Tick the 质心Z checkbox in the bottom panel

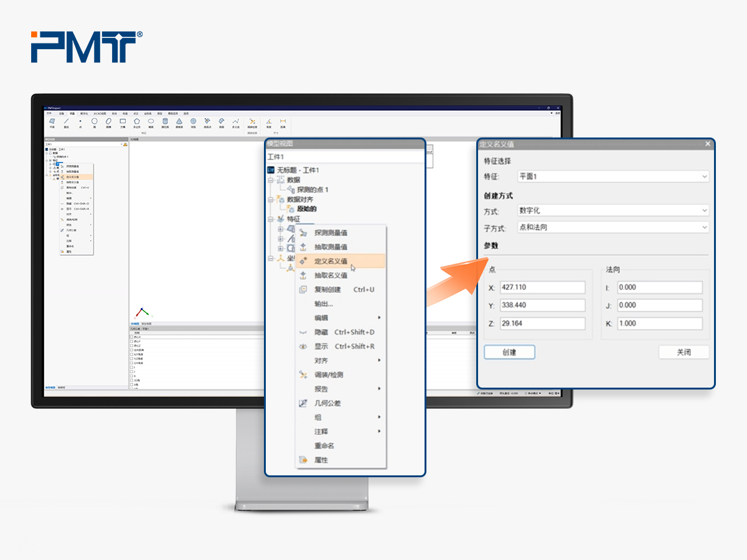coord(131,345)
